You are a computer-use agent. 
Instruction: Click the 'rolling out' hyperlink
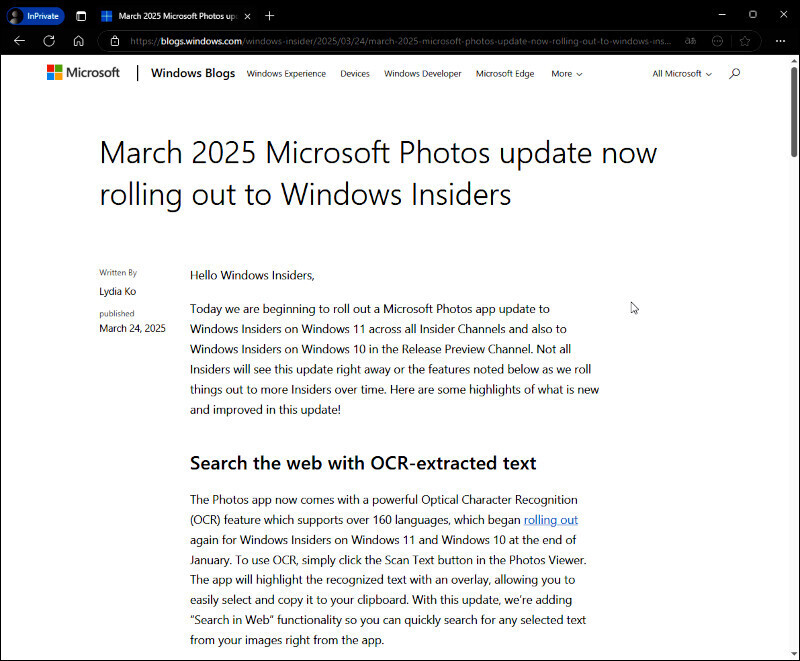551,520
